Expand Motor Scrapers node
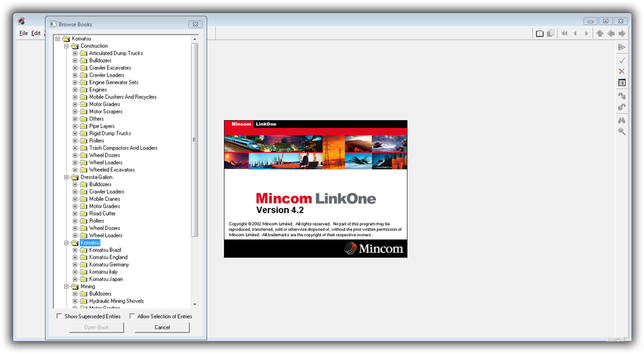Viewport: 644px width, 354px height. [75, 112]
